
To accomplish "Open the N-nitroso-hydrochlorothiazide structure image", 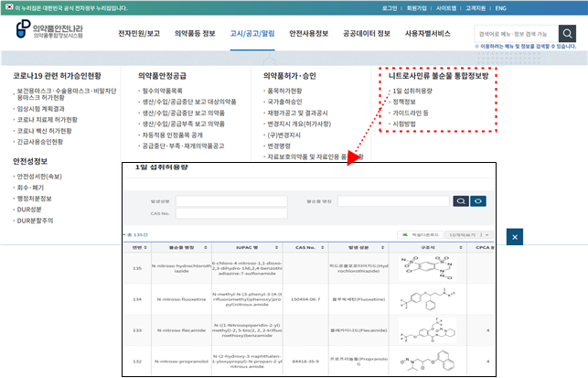I will click(x=427, y=268).
